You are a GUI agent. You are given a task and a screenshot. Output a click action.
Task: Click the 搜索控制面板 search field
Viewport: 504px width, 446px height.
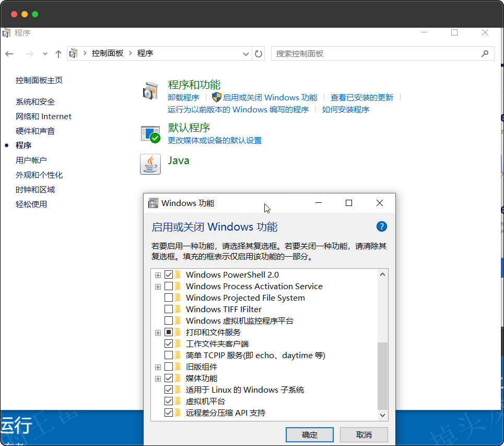(382, 53)
